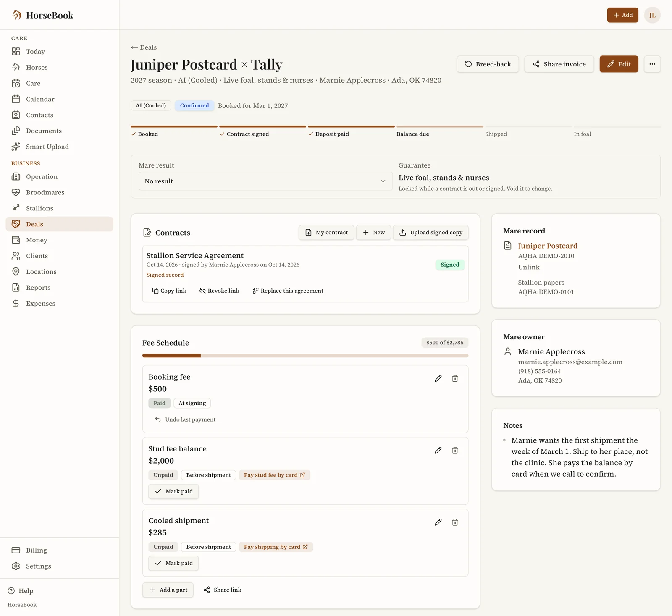Delete the Booking fee via trash icon
Image resolution: width=672 pixels, height=616 pixels.
coord(455,378)
